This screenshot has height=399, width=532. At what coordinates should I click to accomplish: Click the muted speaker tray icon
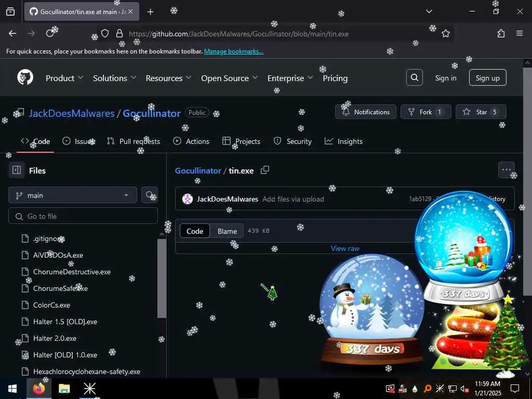point(464,389)
